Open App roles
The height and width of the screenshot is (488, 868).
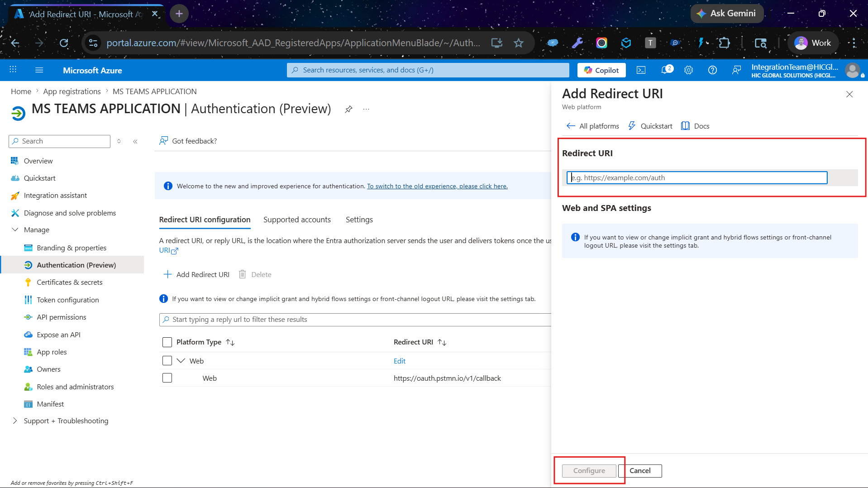pyautogui.click(x=52, y=352)
